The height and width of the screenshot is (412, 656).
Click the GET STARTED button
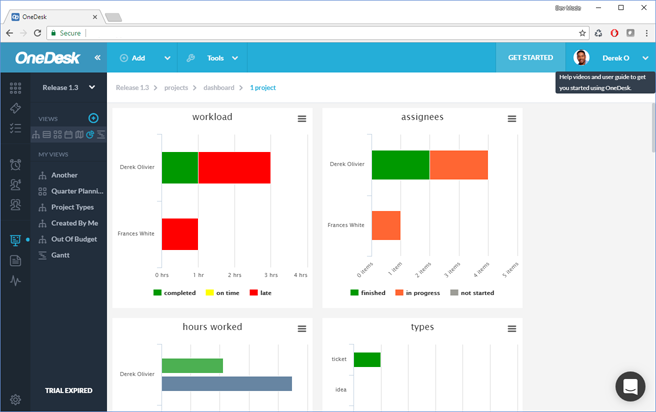pyautogui.click(x=530, y=58)
